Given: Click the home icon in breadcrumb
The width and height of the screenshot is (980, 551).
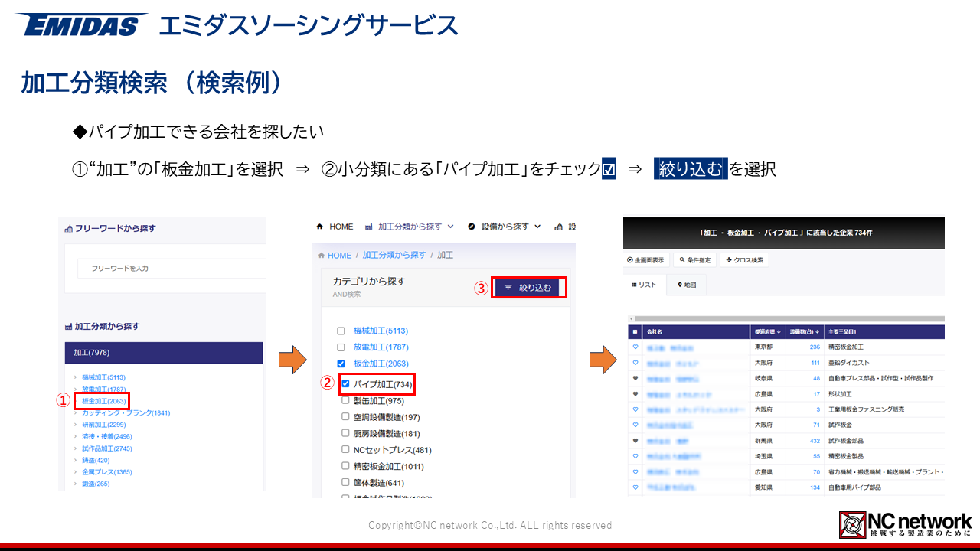Looking at the screenshot, I should (322, 256).
